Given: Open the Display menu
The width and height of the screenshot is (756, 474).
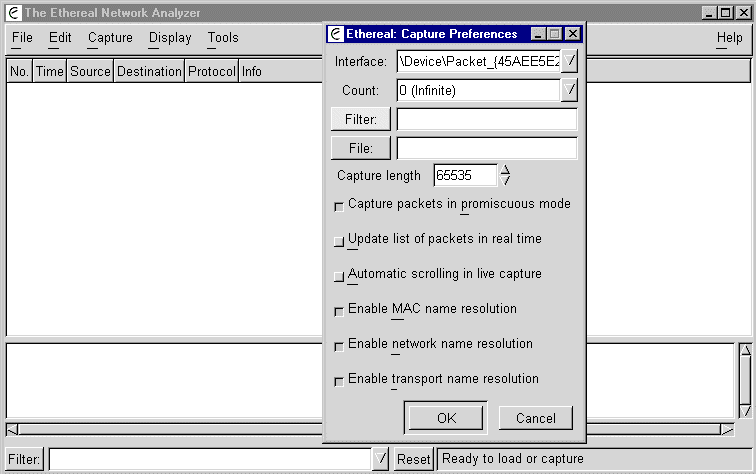Looking at the screenshot, I should pos(170,38).
